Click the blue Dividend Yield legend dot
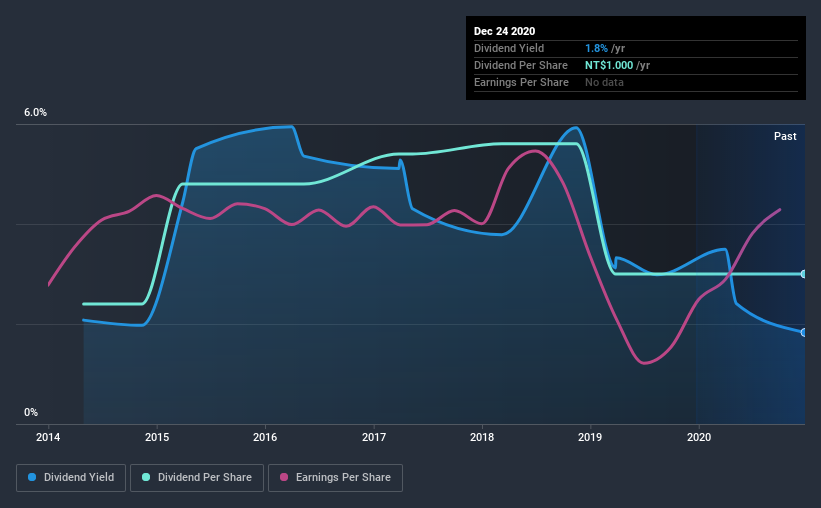Screen dimensions: 821x508 [32, 477]
